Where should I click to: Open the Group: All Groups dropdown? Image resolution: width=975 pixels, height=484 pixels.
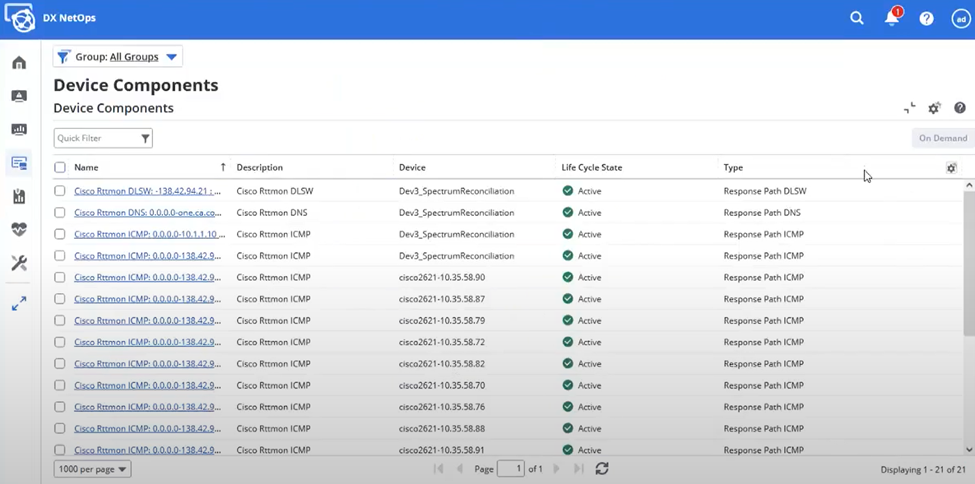click(118, 57)
